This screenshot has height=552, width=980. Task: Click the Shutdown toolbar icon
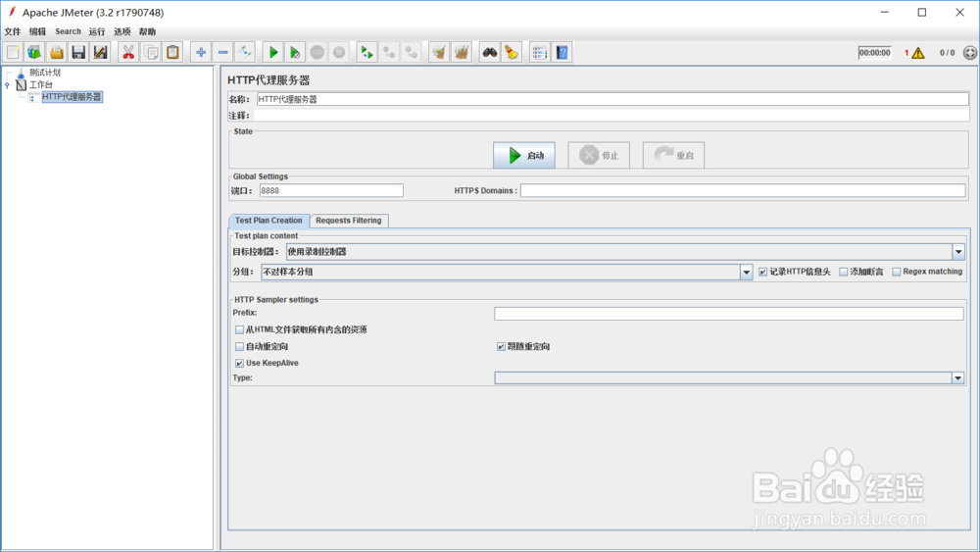(339, 53)
